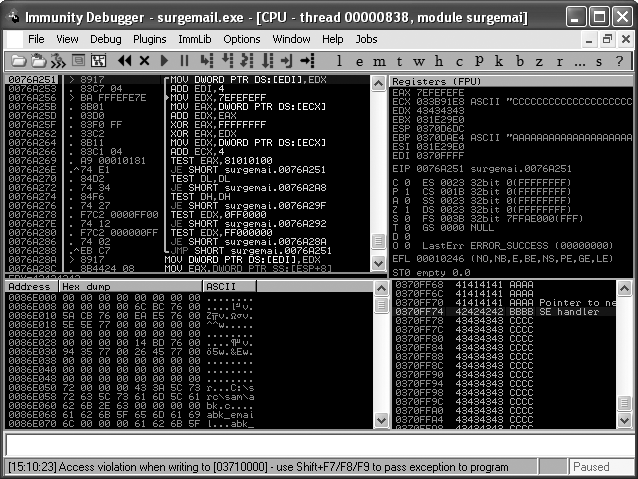638x479 pixels.
Task: Show Run trace with '...' button
Action: point(580,64)
